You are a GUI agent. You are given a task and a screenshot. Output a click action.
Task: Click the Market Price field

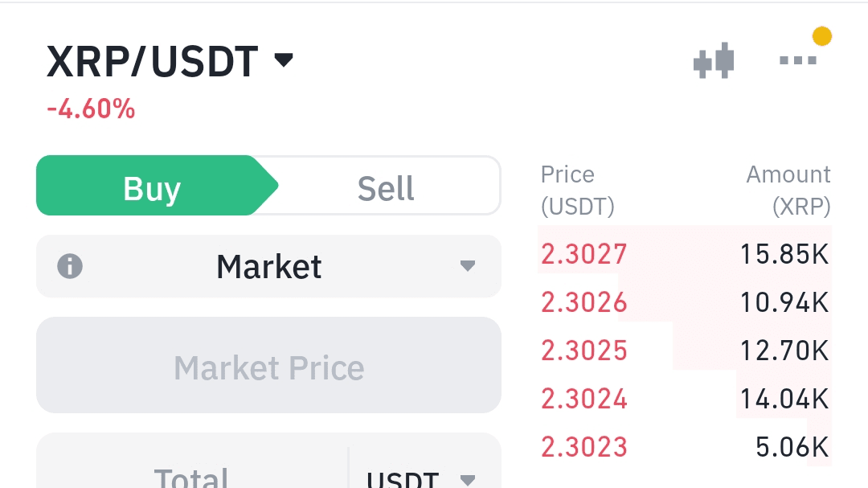click(x=268, y=367)
